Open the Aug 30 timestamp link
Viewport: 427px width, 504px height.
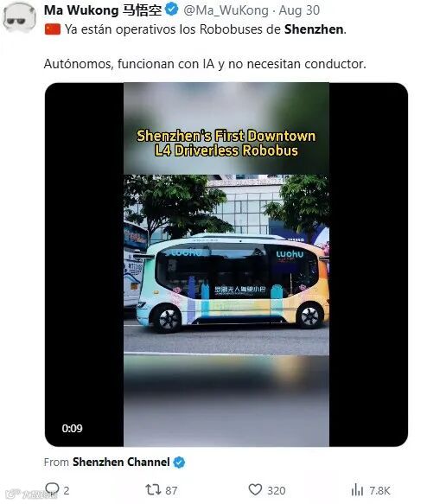tap(299, 10)
